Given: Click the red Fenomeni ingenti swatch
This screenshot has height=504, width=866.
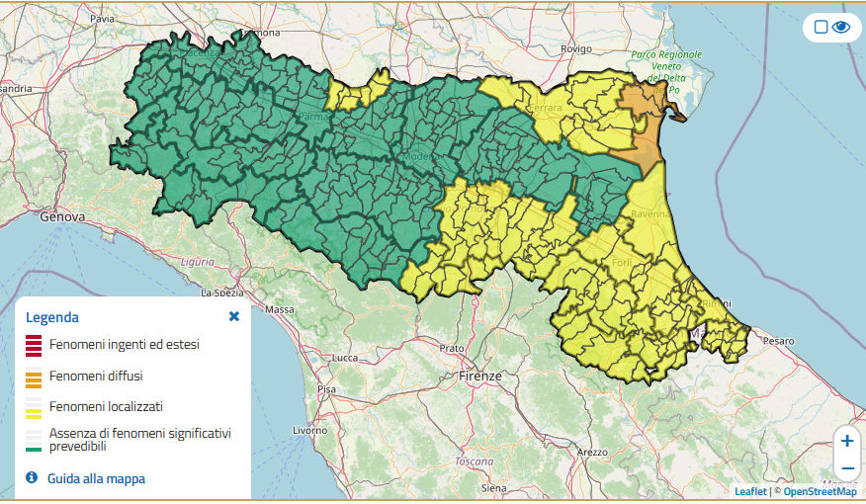Looking at the screenshot, I should [34, 345].
